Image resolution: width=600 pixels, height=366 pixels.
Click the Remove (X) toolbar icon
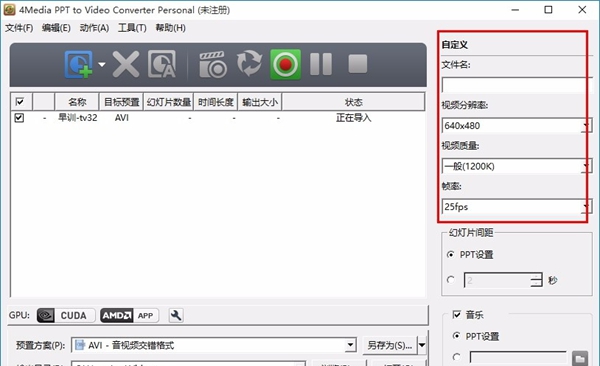coord(126,64)
